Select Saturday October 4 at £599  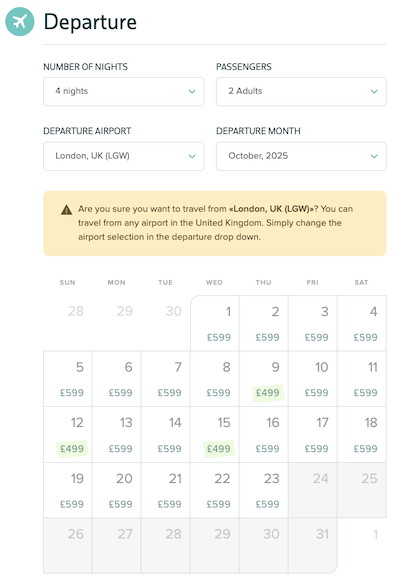tap(362, 323)
